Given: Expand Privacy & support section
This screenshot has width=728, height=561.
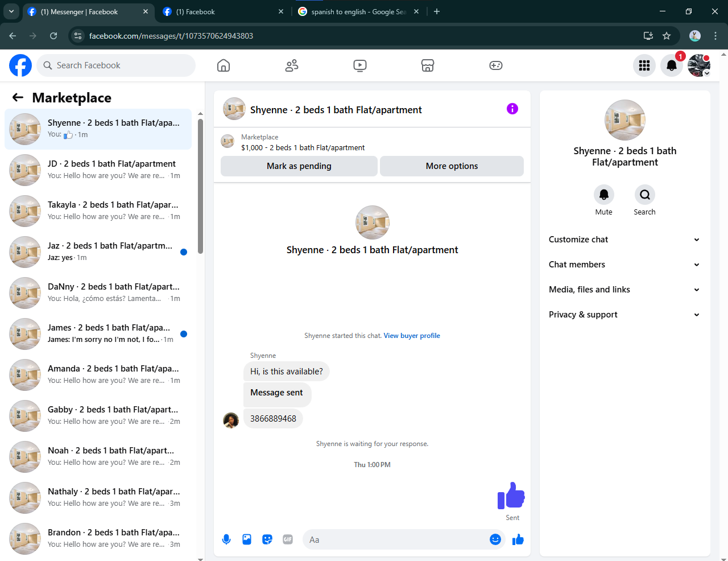Looking at the screenshot, I should click(x=624, y=315).
